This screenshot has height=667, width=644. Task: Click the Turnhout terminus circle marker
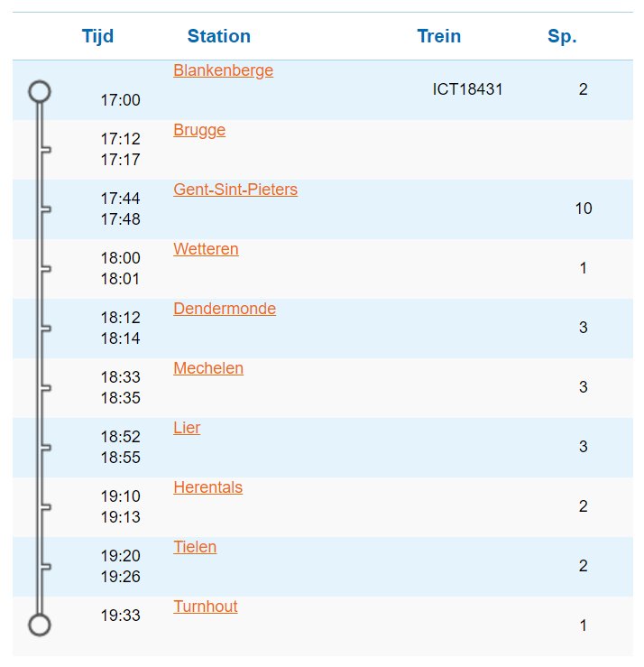pyautogui.click(x=39, y=625)
